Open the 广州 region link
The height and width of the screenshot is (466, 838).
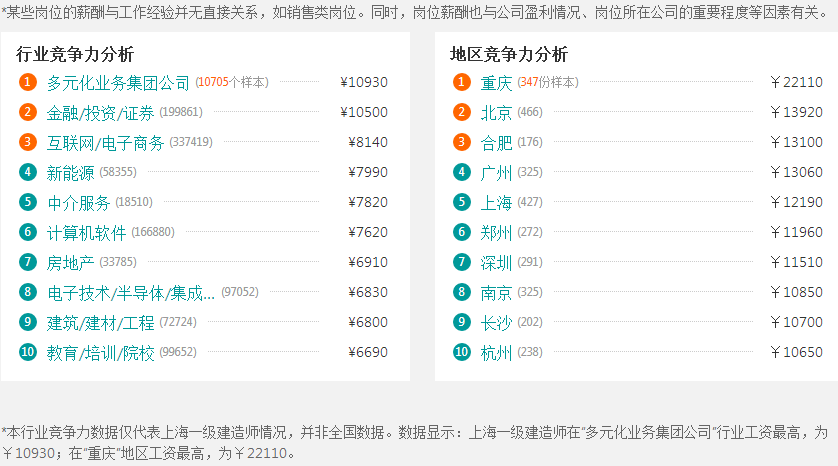tap(496, 172)
